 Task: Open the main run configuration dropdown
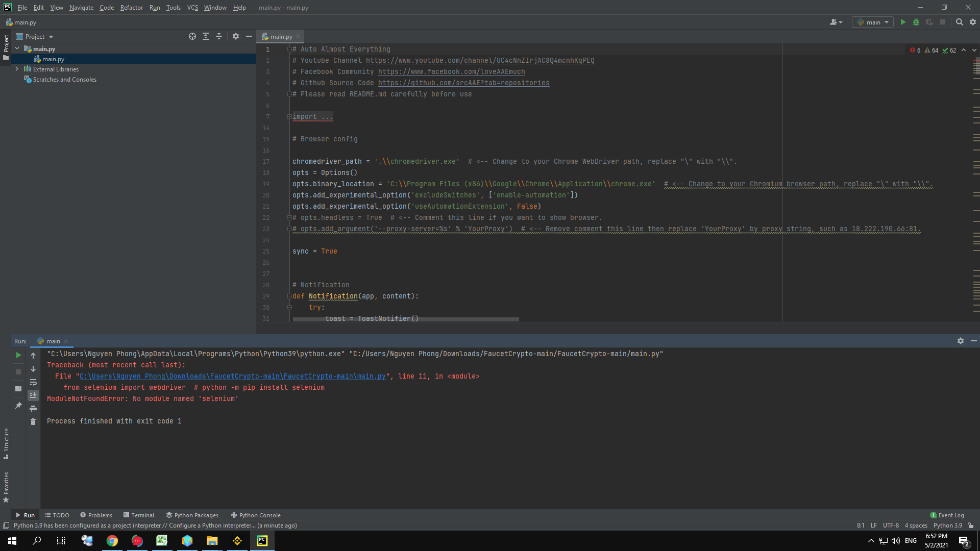[873, 22]
